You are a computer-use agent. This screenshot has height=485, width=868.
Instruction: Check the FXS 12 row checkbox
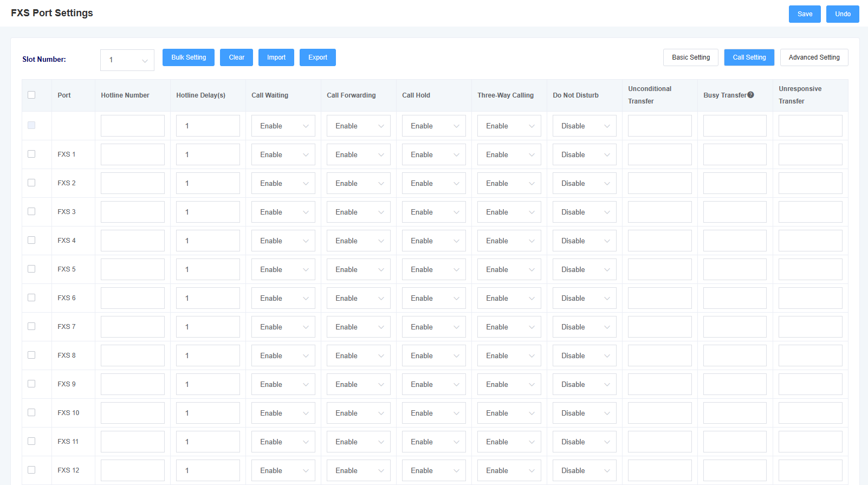31,470
